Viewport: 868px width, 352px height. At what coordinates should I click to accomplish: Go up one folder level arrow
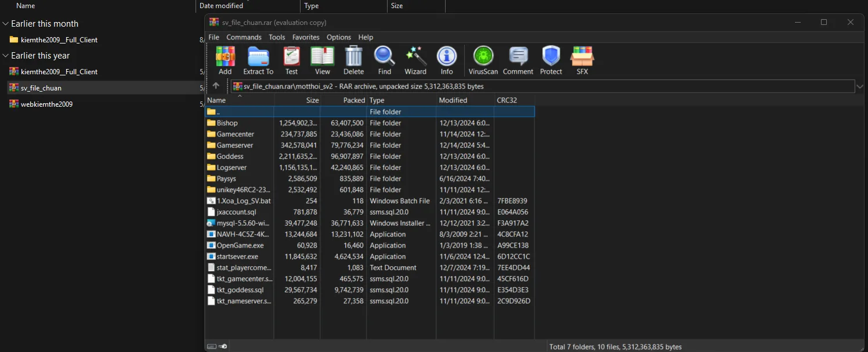[216, 86]
